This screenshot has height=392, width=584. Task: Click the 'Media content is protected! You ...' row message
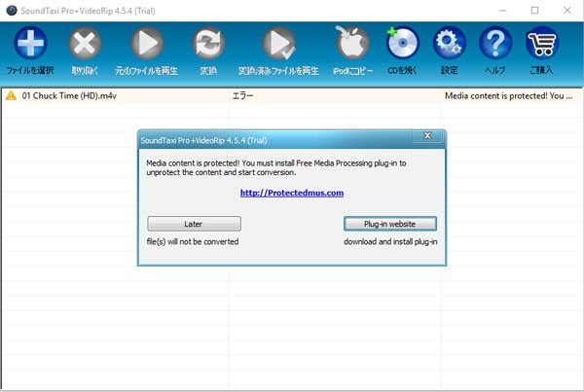(x=508, y=95)
